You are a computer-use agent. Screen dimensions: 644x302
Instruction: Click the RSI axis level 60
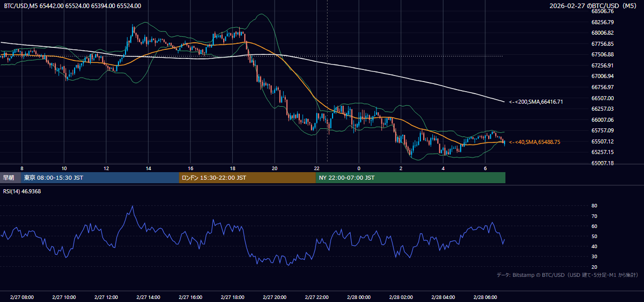pos(595,226)
